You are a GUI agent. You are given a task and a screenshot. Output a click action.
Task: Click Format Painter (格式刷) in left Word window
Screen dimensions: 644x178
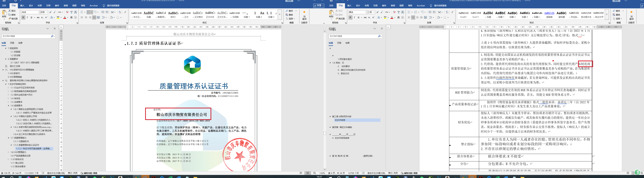click(x=13, y=19)
